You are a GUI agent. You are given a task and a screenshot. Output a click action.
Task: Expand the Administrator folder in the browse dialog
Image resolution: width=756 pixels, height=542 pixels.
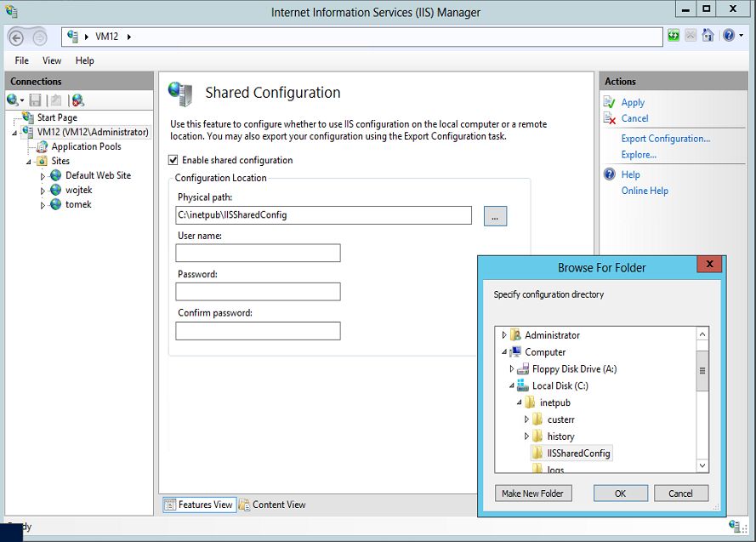pyautogui.click(x=504, y=334)
